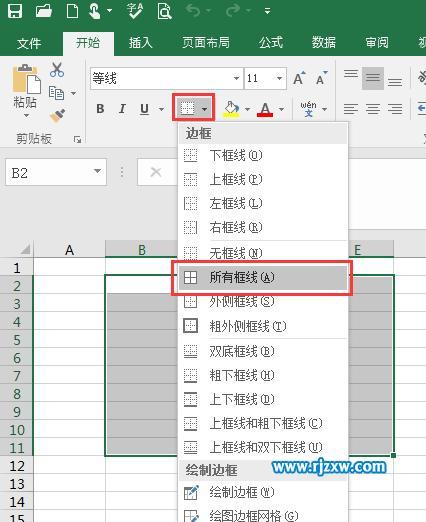The image size is (426, 522).
Task: Toggle Italic formatting
Action: 122,109
